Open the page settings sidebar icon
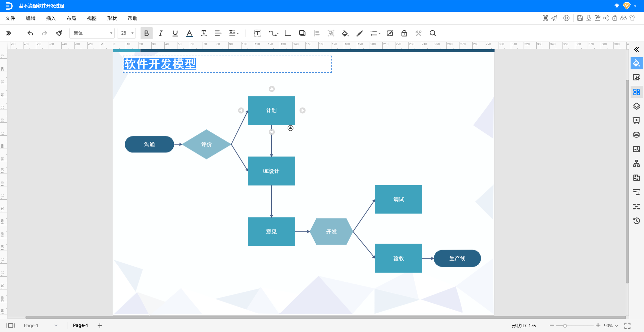 coord(636,78)
